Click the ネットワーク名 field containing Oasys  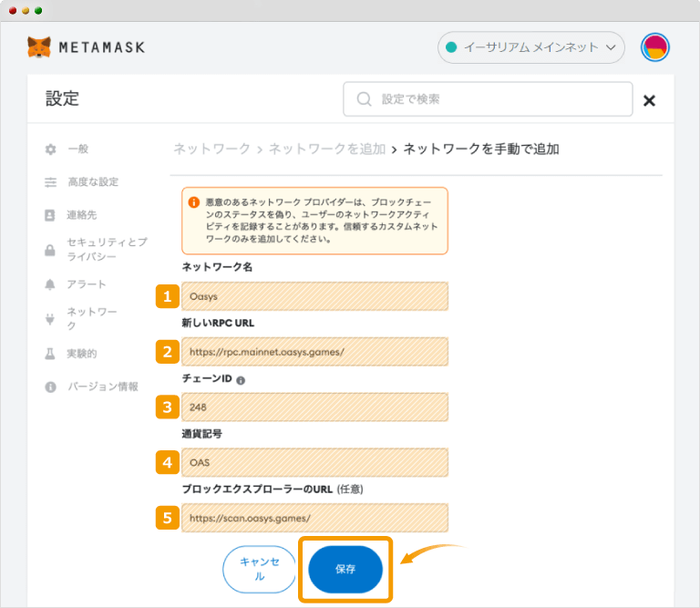pos(314,296)
